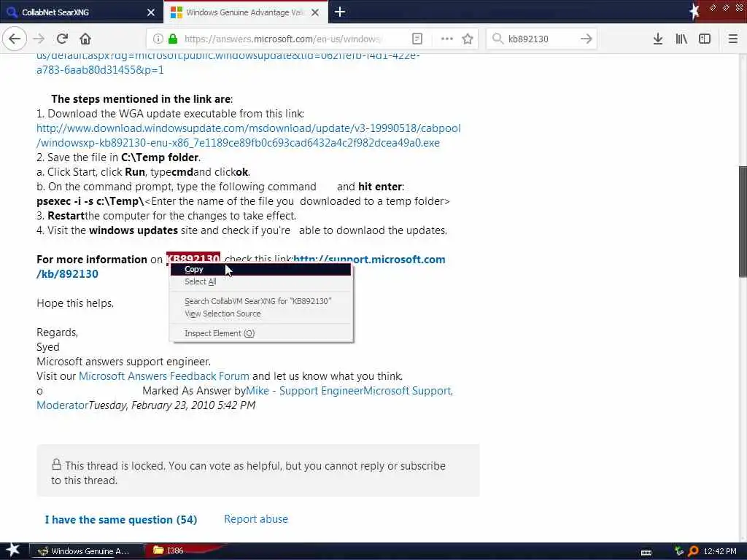Open a new tab with plus button
The image size is (747, 560).
pyautogui.click(x=340, y=12)
